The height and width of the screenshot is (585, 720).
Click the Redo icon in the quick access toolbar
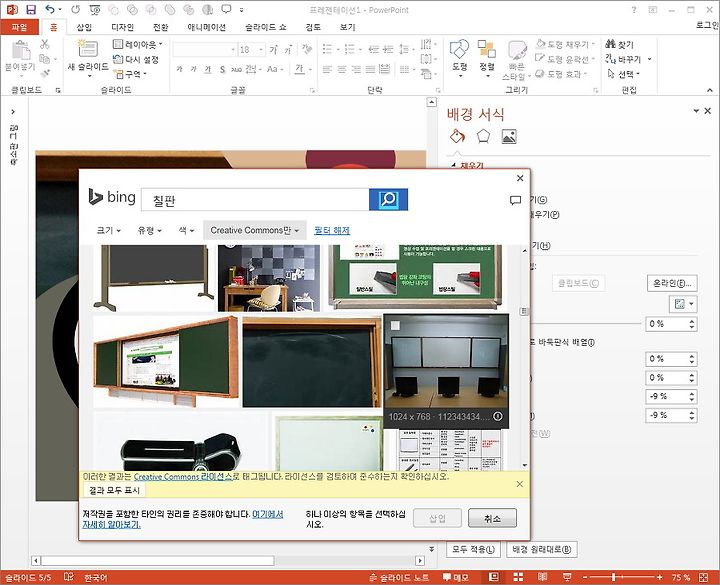(x=76, y=10)
